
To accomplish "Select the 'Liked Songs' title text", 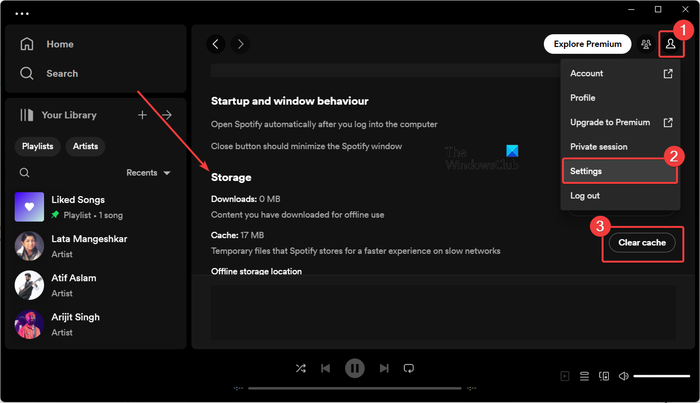I will 78,200.
